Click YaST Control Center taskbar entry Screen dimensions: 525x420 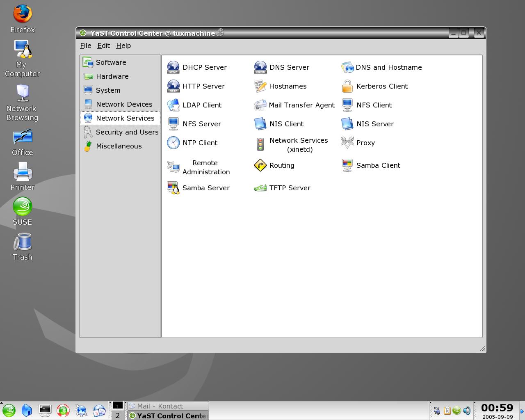[x=168, y=415]
